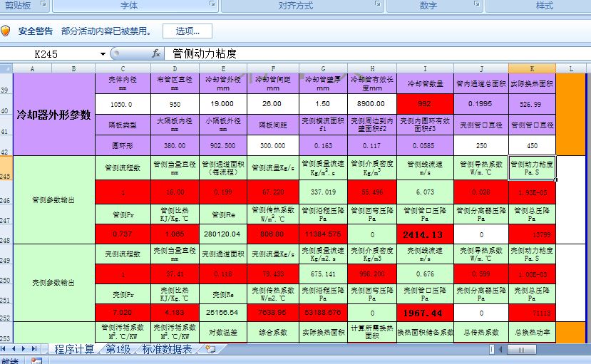This screenshot has height=364, width=591.
Task: Click cell with value 280120.04
Action: click(x=223, y=234)
